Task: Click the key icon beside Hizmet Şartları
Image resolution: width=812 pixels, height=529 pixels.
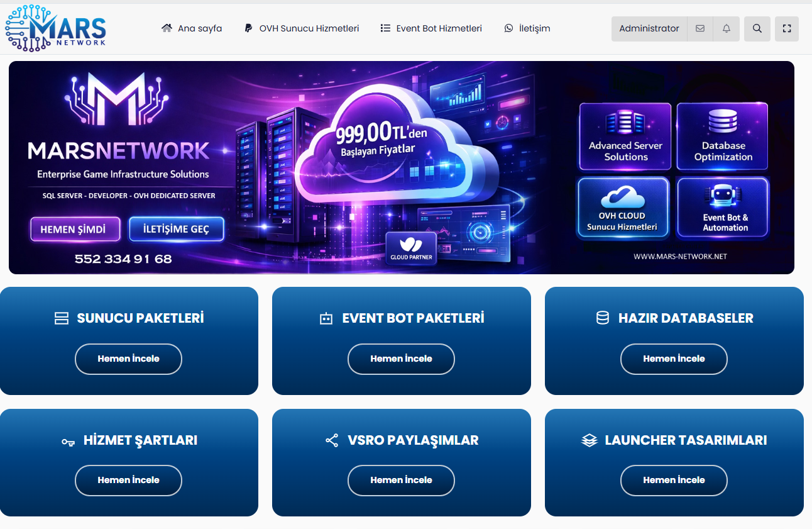Action: tap(68, 442)
